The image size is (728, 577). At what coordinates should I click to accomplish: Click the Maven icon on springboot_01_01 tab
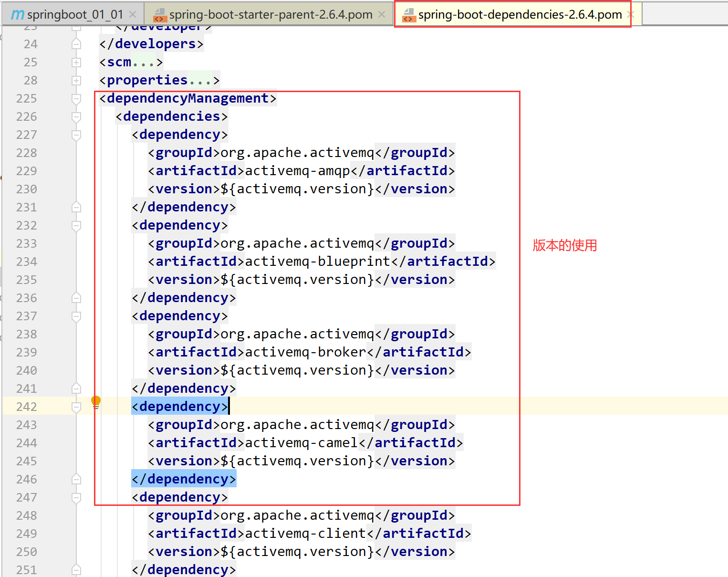pyautogui.click(x=17, y=15)
